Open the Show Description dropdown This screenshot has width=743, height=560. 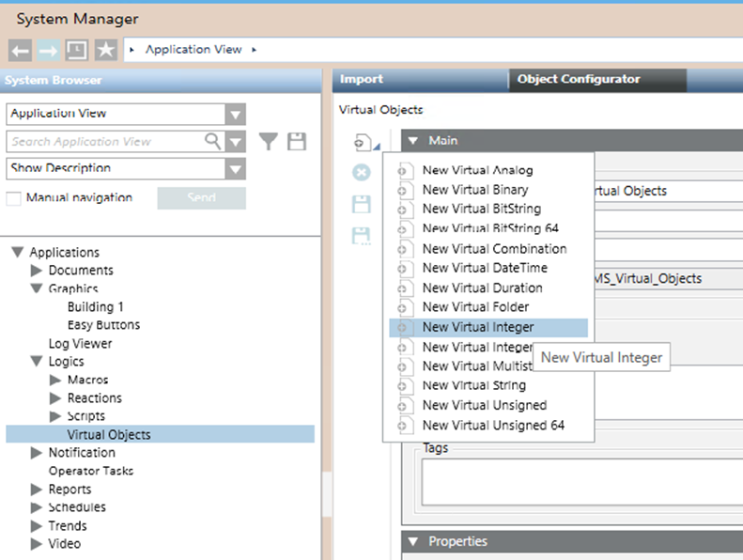tap(235, 169)
